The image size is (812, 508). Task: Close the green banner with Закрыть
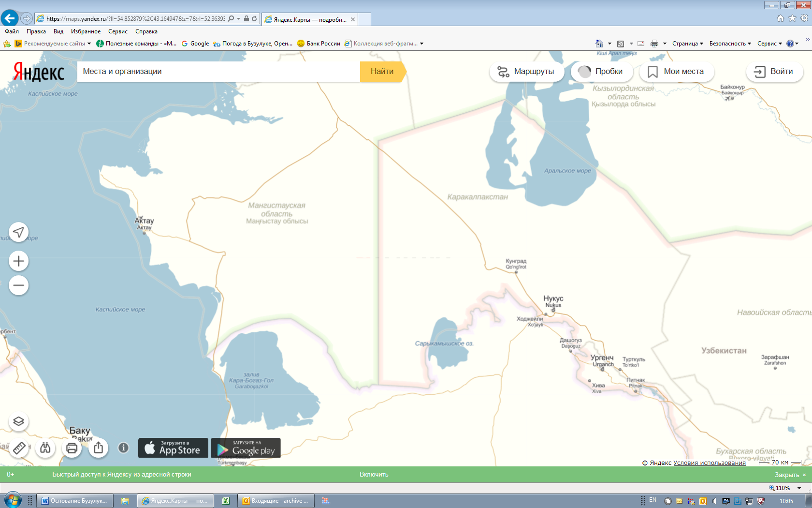point(790,475)
